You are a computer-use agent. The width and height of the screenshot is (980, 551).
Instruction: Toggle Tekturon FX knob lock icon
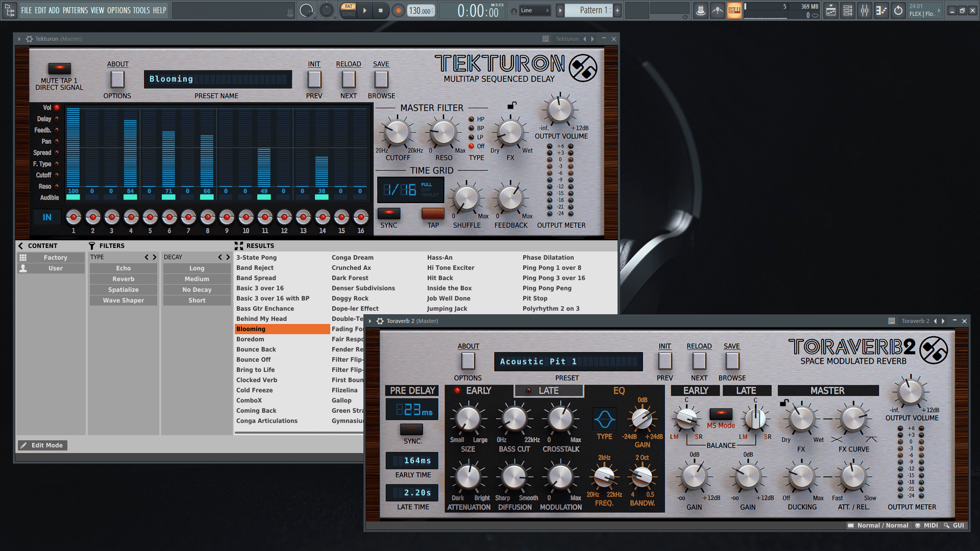click(511, 105)
